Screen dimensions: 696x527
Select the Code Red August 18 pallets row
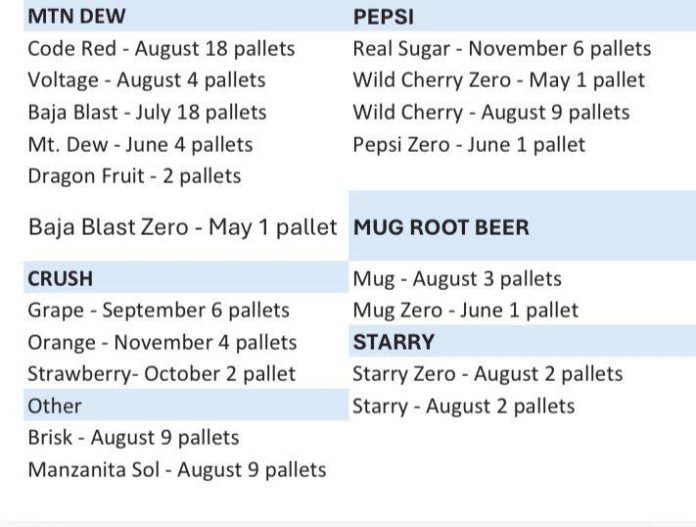161,48
